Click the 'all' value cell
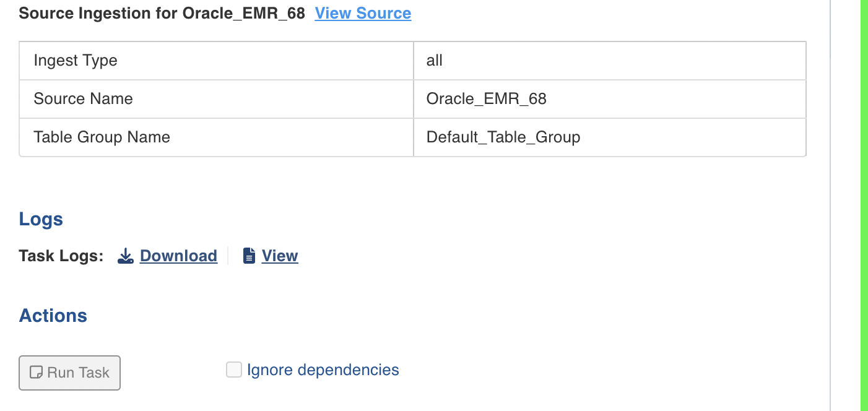868x411 pixels. click(610, 61)
